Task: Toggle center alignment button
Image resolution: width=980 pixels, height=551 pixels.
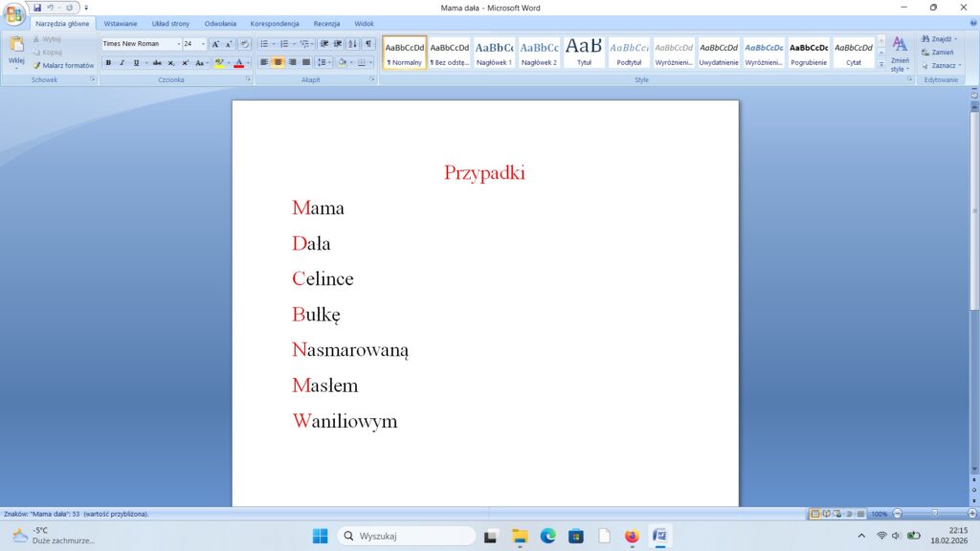Action: (x=278, y=62)
